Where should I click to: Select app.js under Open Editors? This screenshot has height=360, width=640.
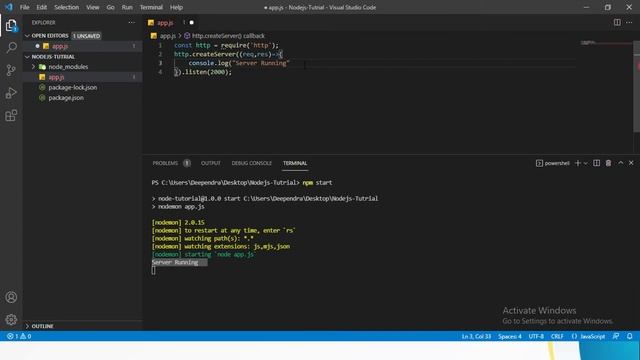click(x=60, y=46)
